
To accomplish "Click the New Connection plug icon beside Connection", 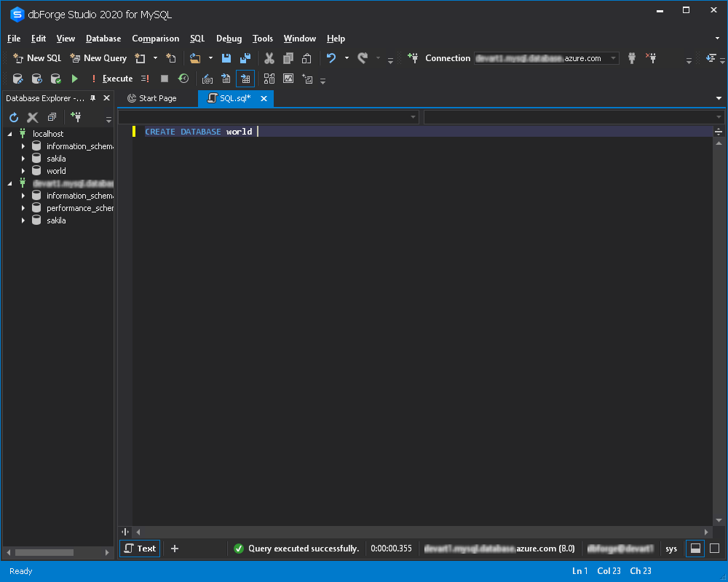I will coord(413,58).
